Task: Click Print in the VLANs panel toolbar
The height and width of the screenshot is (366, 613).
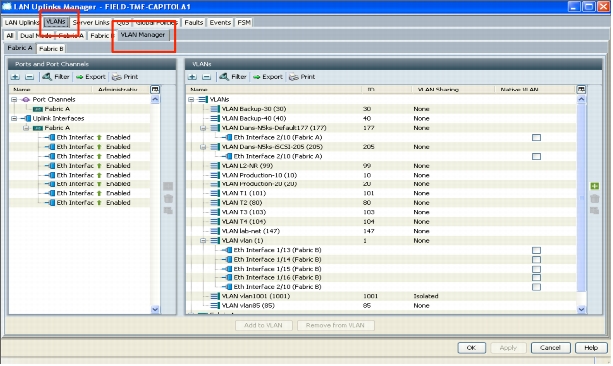Action: click(x=302, y=77)
